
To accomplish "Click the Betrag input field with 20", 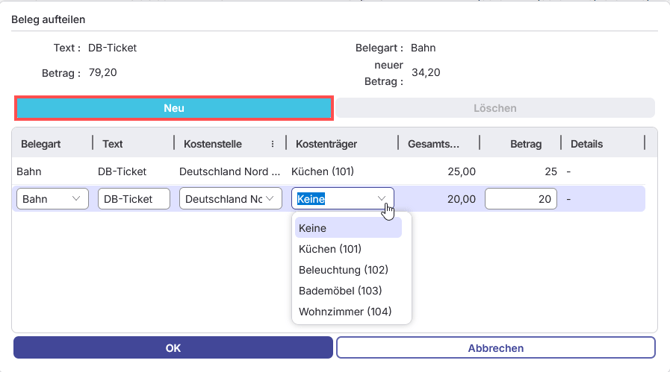I will pos(521,199).
